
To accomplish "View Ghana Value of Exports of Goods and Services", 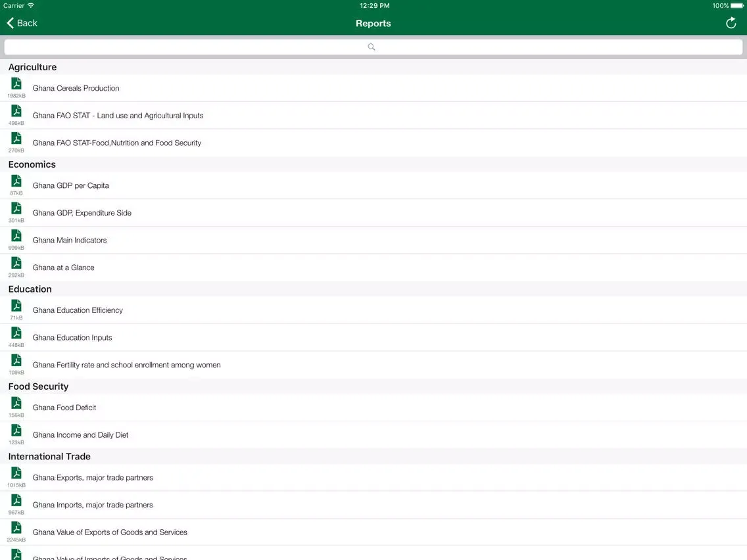I will pos(373,532).
